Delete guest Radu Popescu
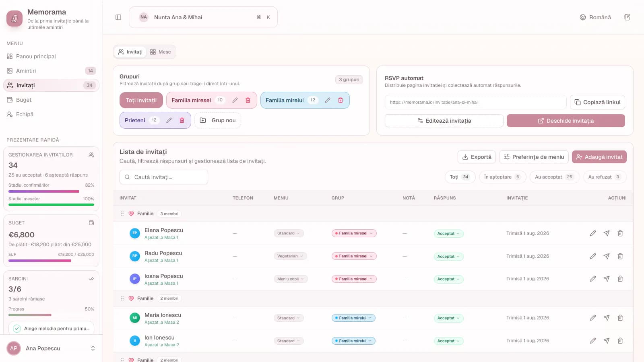 [620, 256]
